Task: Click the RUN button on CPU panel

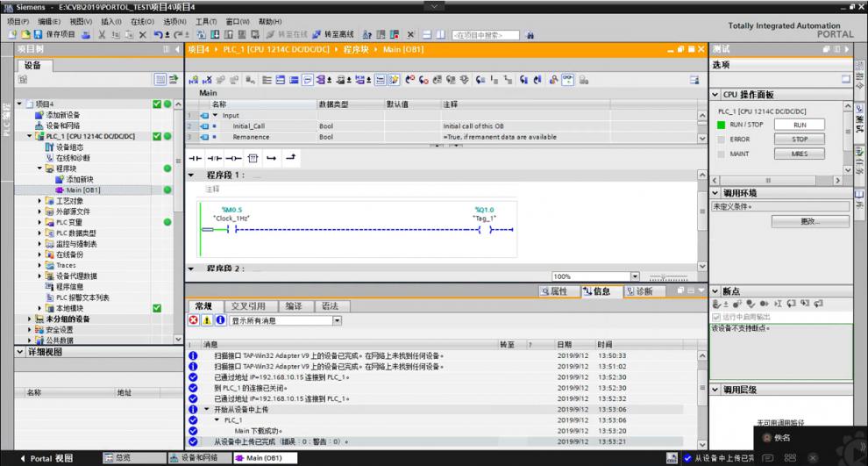Action: point(800,125)
